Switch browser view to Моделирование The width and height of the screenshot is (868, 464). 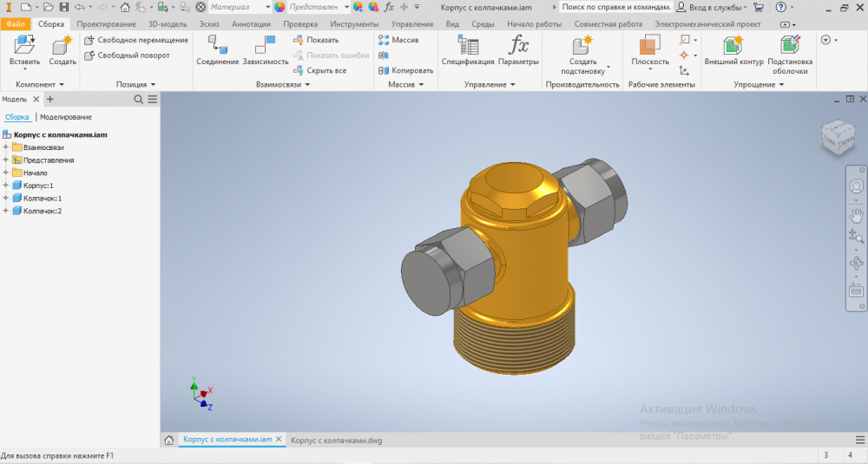[65, 117]
